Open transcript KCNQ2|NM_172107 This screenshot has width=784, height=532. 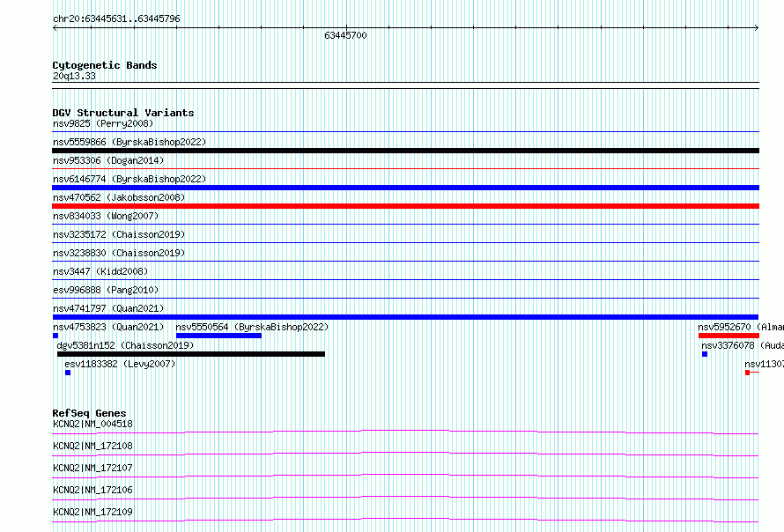[93, 468]
